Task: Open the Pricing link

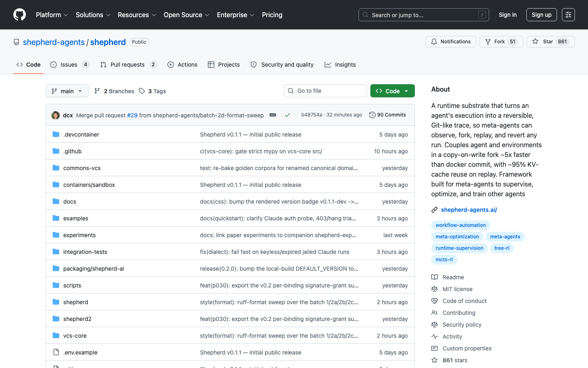Action: pyautogui.click(x=272, y=15)
